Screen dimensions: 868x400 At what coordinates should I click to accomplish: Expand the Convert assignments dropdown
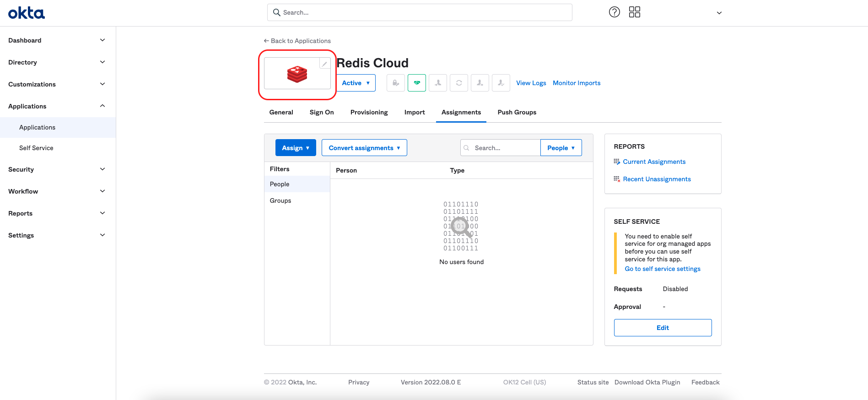click(x=364, y=148)
